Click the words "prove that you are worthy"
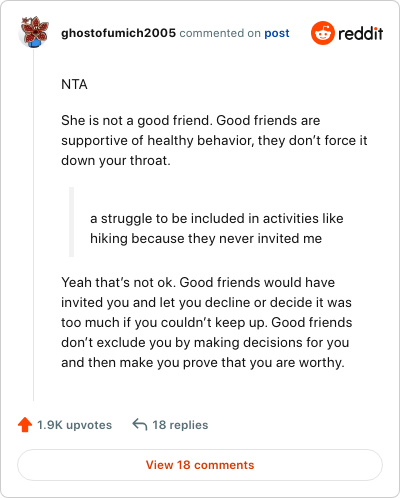This screenshot has width=400, height=498. 264,362
